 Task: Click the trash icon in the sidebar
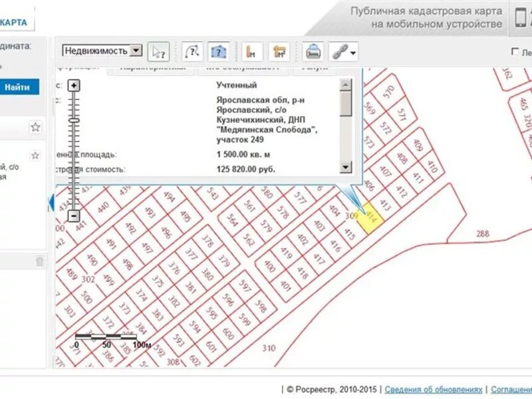coord(39,261)
